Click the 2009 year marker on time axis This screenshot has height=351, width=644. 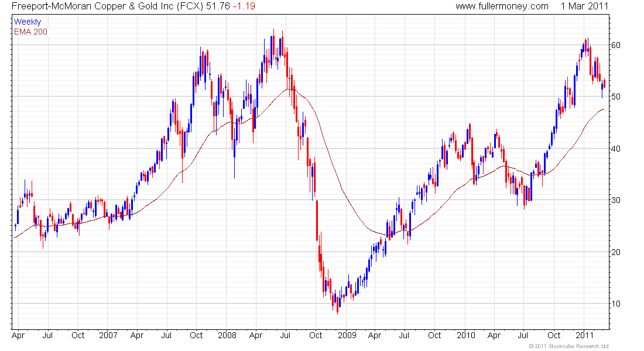pos(347,335)
